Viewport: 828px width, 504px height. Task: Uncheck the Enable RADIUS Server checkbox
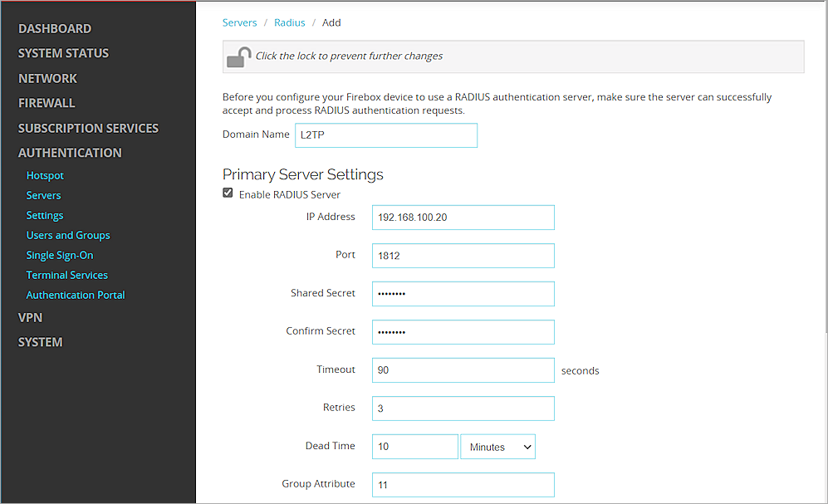pyautogui.click(x=228, y=193)
